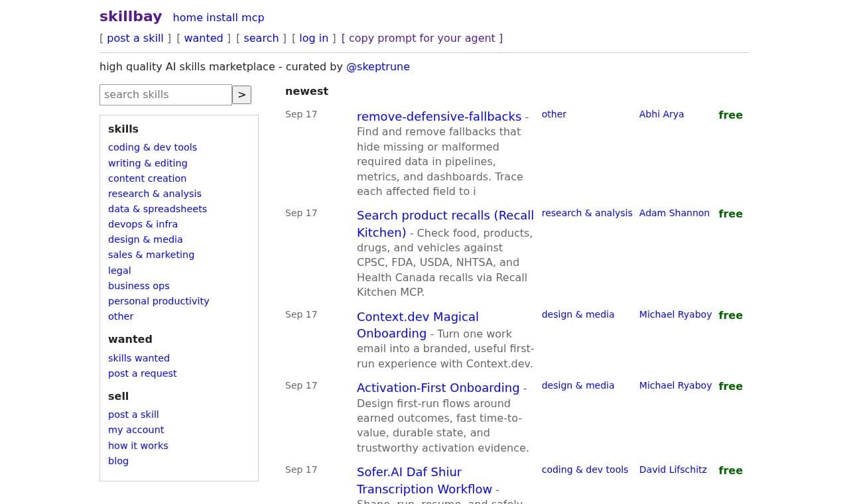849x504 pixels.
Task: Open the blog link
Action: click(118, 461)
